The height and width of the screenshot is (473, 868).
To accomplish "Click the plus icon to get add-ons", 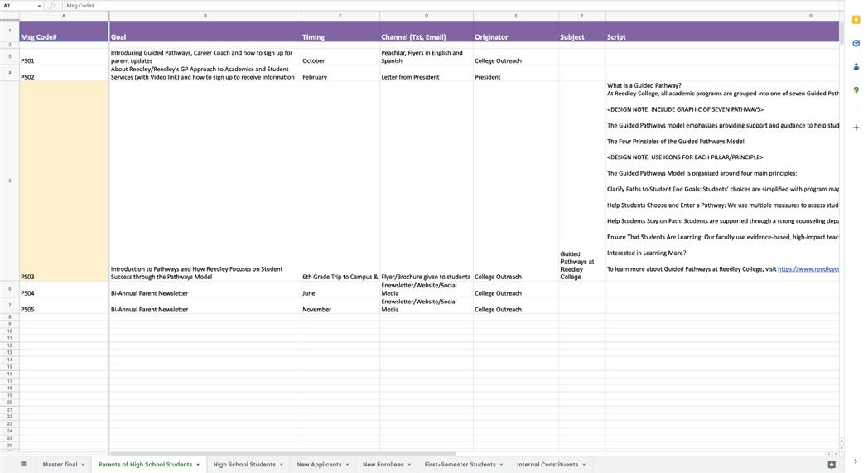I will 856,128.
